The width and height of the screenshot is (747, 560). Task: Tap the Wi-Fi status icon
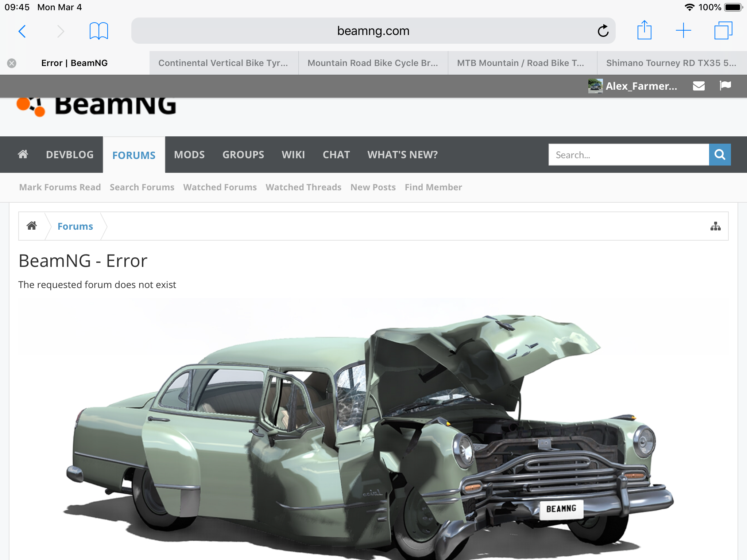click(689, 7)
